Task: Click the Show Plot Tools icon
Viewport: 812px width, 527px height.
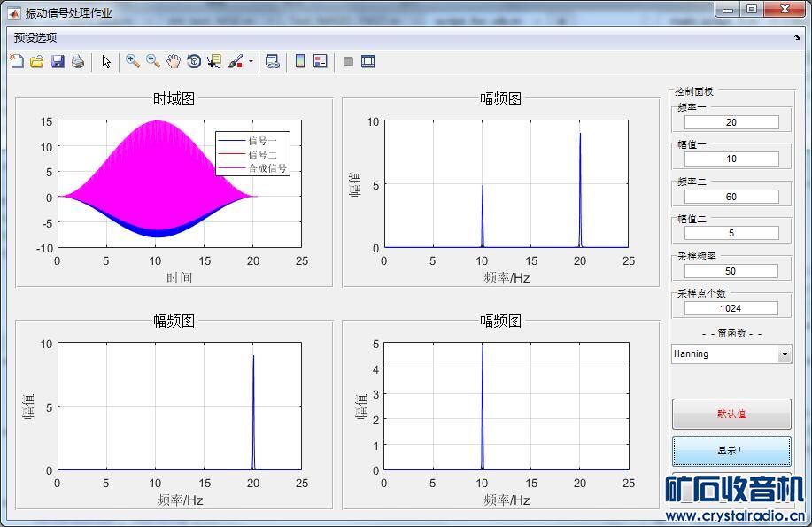Action: pos(368,61)
